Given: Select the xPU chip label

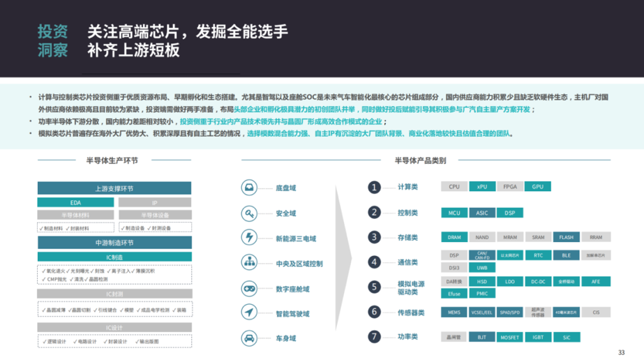Looking at the screenshot, I should coord(482,187).
